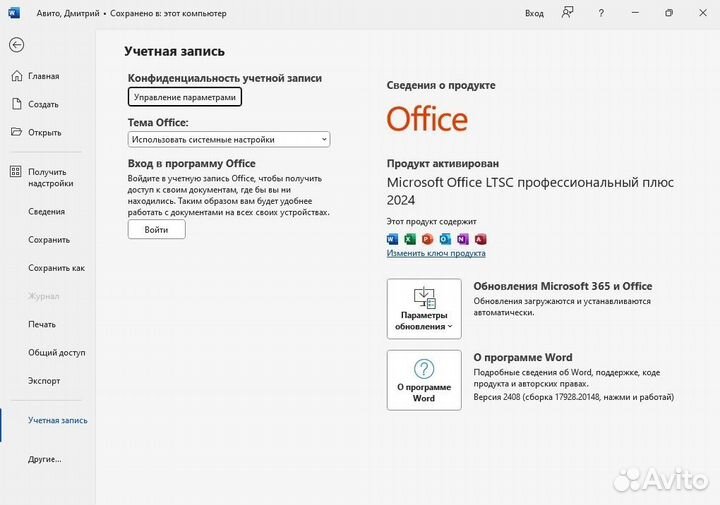Choose Сохранить как in sidebar
This screenshot has width=720, height=505.
[56, 268]
